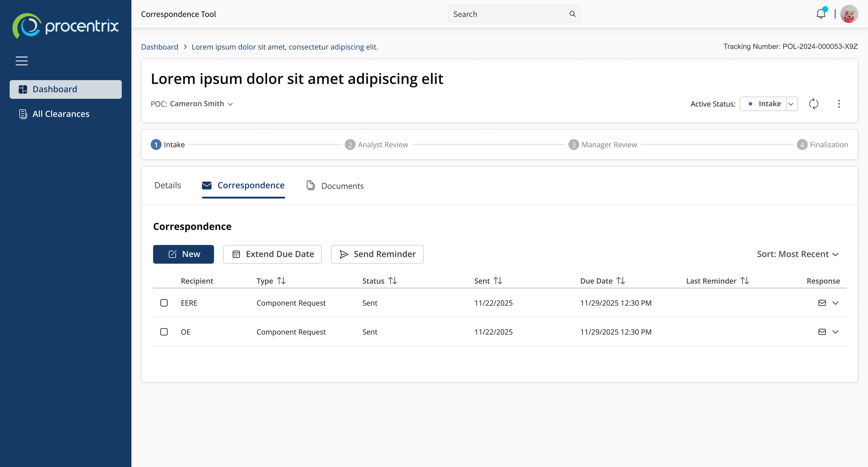Sort by the Due Date column arrows
Image resolution: width=868 pixels, height=467 pixels.
[x=621, y=281]
